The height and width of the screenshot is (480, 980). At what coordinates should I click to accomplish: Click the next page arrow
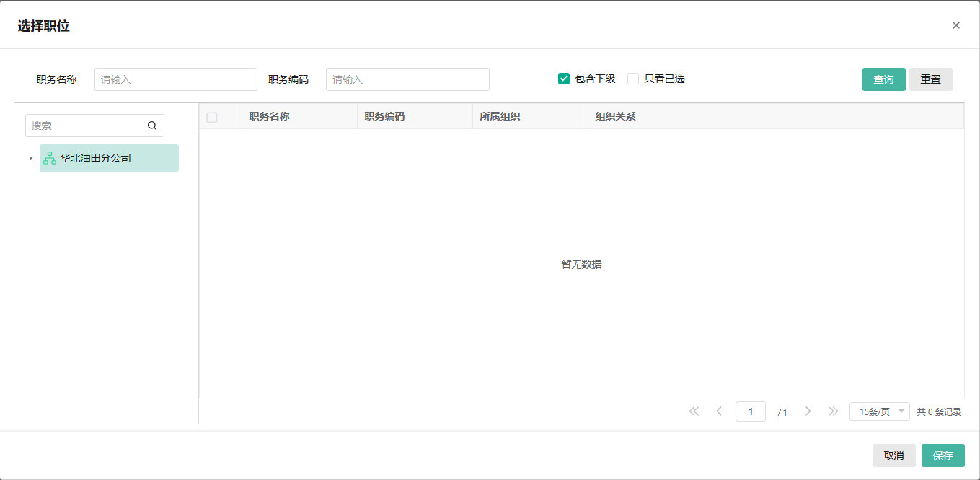pyautogui.click(x=808, y=411)
